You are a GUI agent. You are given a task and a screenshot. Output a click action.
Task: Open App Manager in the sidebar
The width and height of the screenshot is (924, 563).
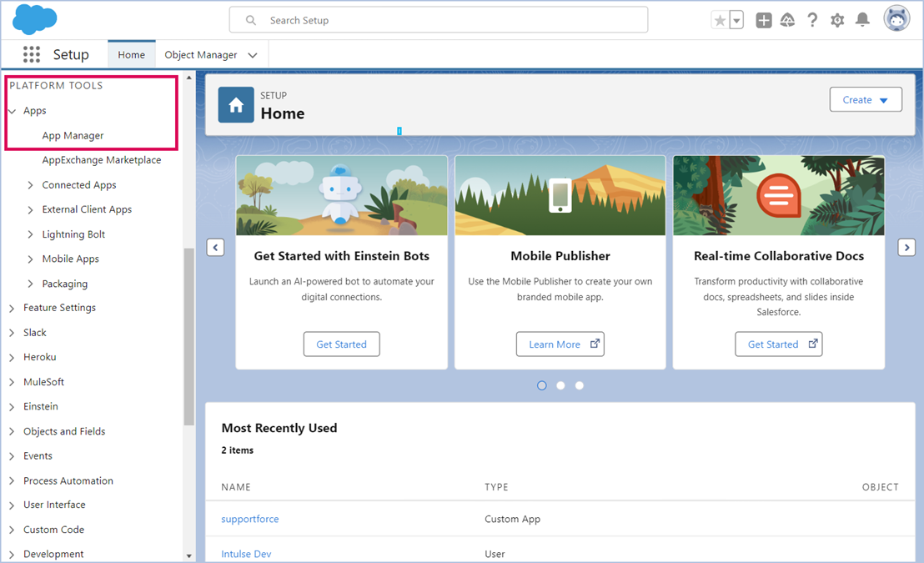point(73,136)
